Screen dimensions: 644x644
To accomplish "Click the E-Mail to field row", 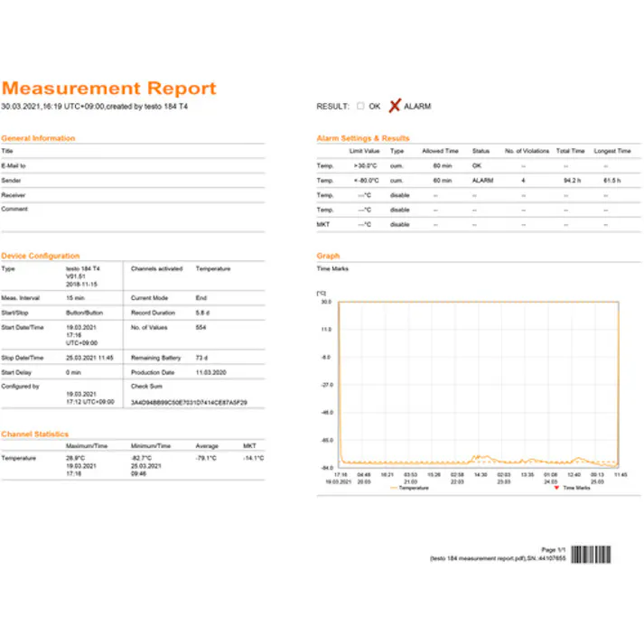I will click(x=133, y=166).
